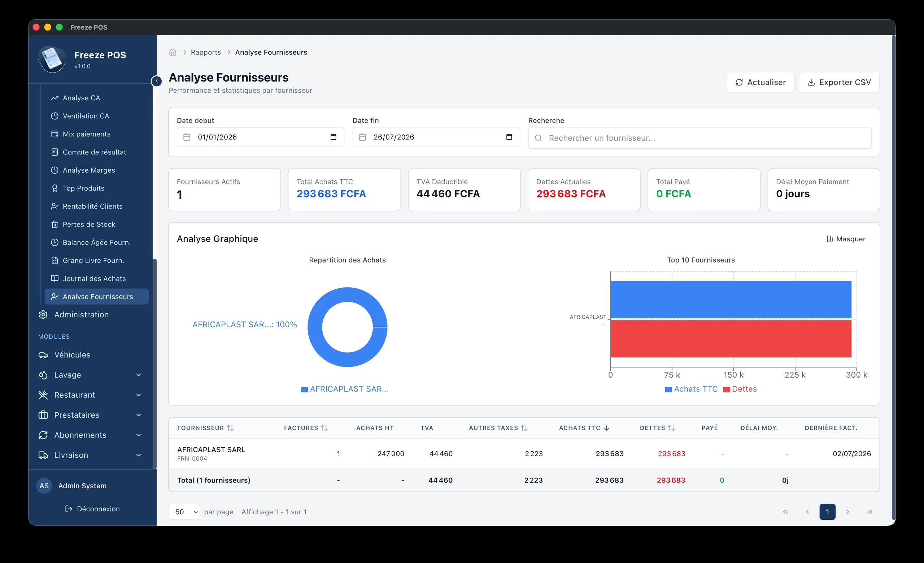This screenshot has height=563, width=924.
Task: Click the Véhicules car icon
Action: point(43,355)
